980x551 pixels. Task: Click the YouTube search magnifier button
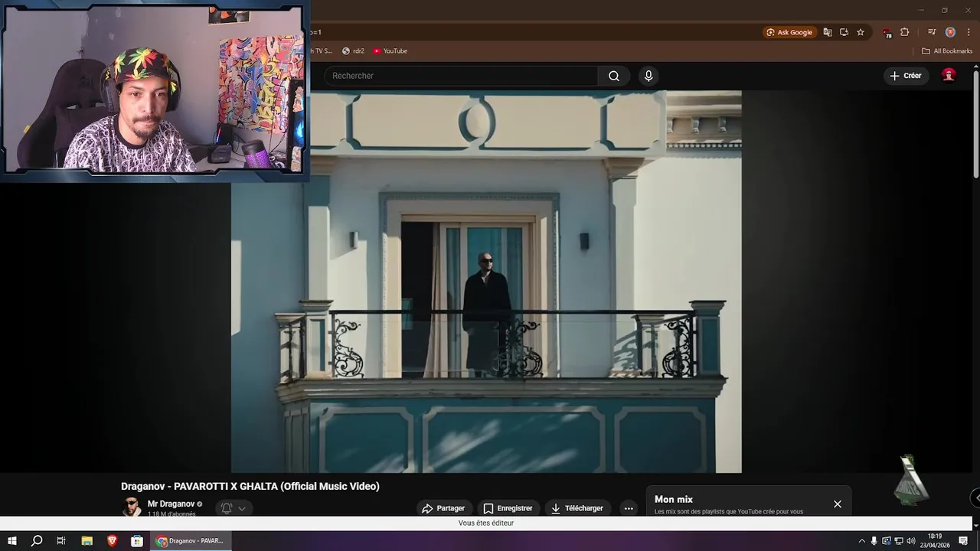pos(614,76)
